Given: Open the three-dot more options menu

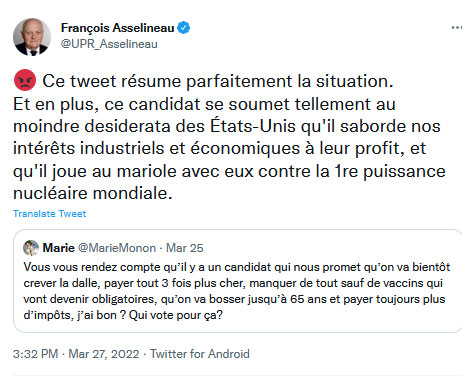Looking at the screenshot, I should [456, 28].
